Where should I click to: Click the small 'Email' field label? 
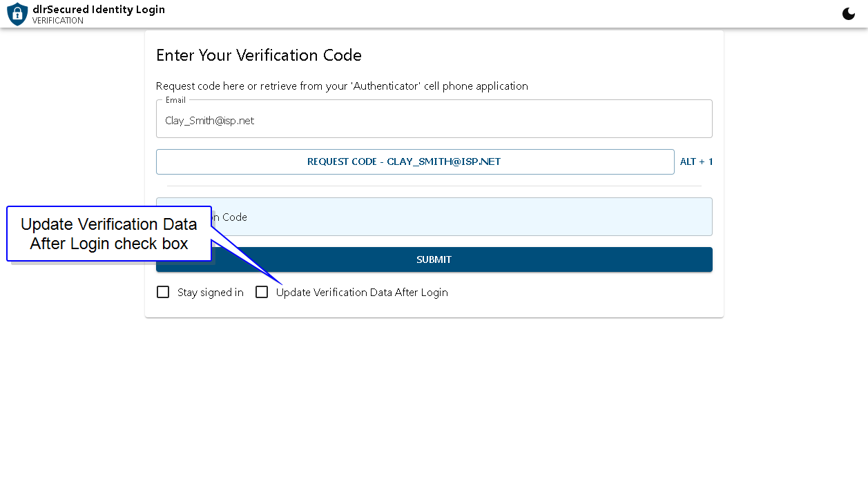pyautogui.click(x=175, y=100)
